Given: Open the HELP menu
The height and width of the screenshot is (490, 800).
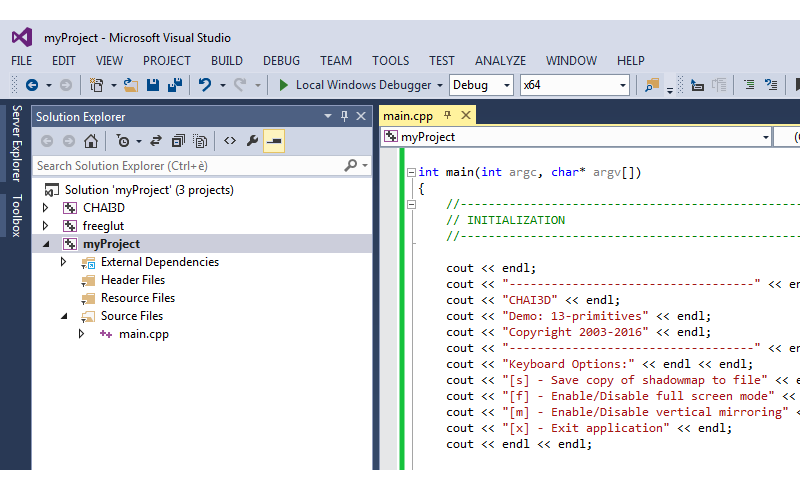Looking at the screenshot, I should 631,61.
